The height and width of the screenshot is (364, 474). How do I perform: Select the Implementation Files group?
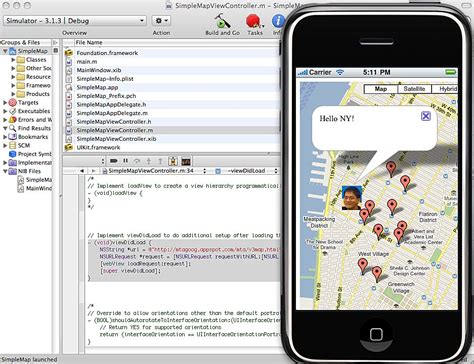30,163
